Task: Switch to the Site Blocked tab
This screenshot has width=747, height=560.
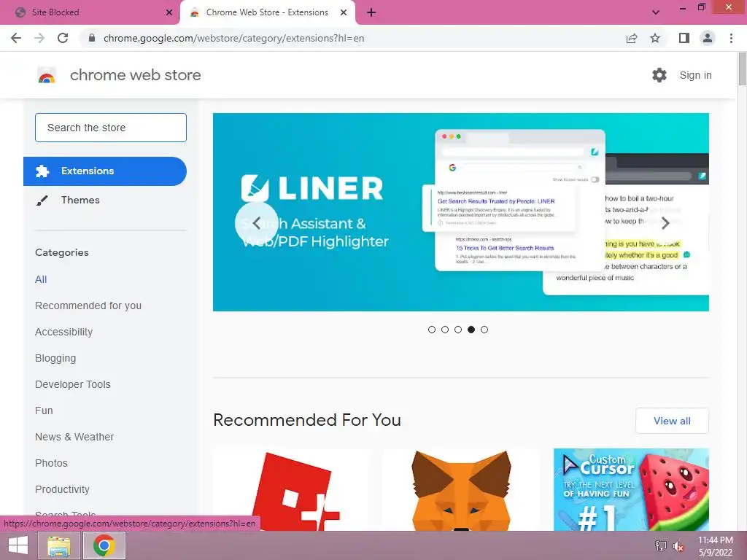Action: pos(90,12)
